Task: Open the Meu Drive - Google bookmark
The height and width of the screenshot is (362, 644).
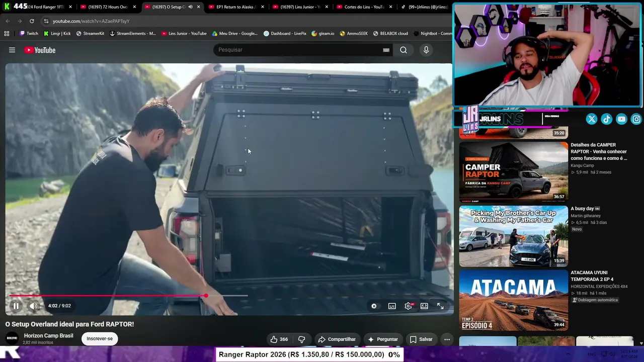Action: click(234, 34)
